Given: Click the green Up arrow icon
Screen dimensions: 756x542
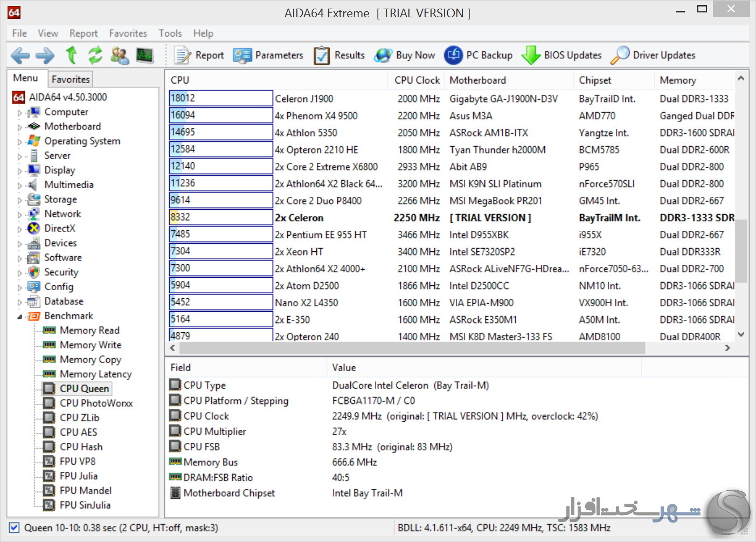Looking at the screenshot, I should click(71, 55).
